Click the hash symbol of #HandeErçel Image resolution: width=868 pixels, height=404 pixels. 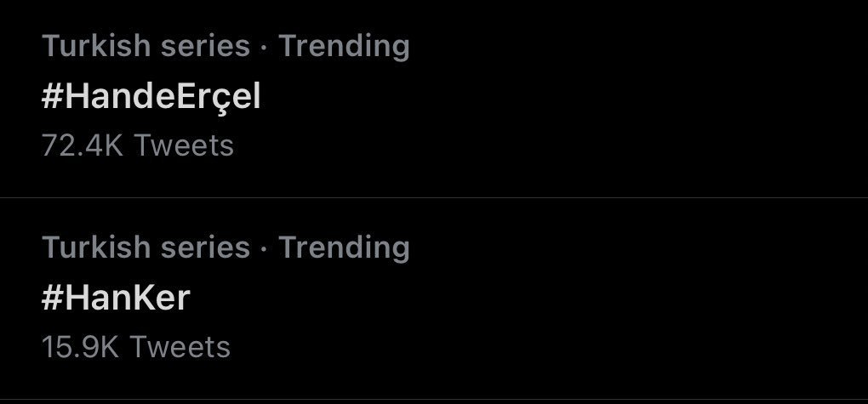[x=52, y=97]
